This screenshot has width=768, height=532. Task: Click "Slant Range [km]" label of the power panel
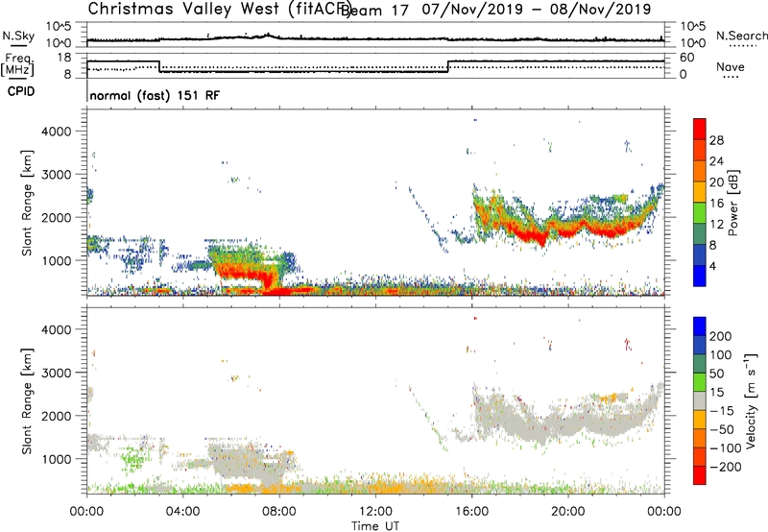(x=27, y=203)
